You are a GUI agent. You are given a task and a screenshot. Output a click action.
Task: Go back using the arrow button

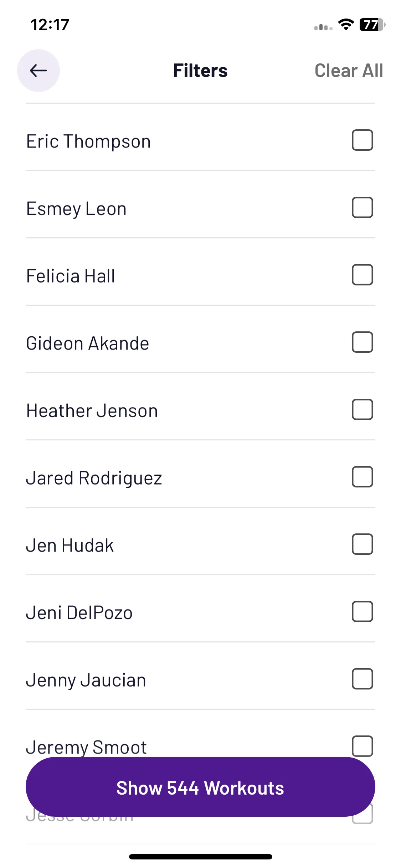click(38, 71)
